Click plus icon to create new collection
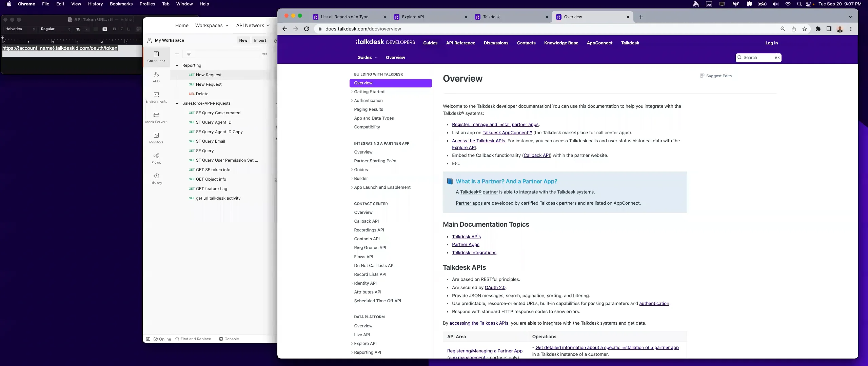Viewport: 868px width, 366px height. 177,54
